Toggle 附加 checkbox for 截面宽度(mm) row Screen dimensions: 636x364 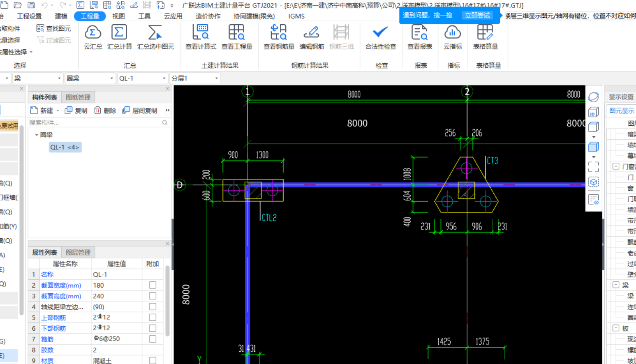[153, 285]
